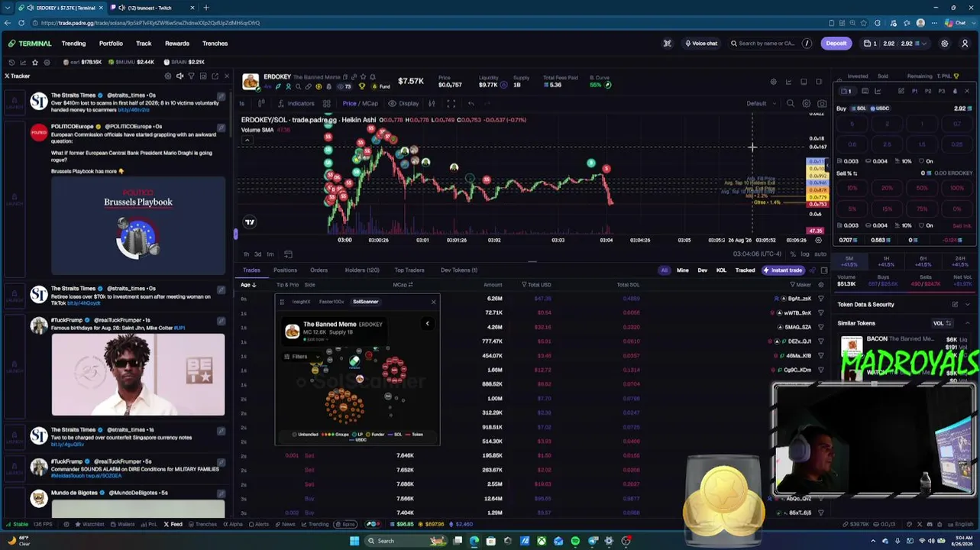Screen dimensions: 980x550
Task: Open Spotify from the Windows taskbar
Action: coord(575,541)
